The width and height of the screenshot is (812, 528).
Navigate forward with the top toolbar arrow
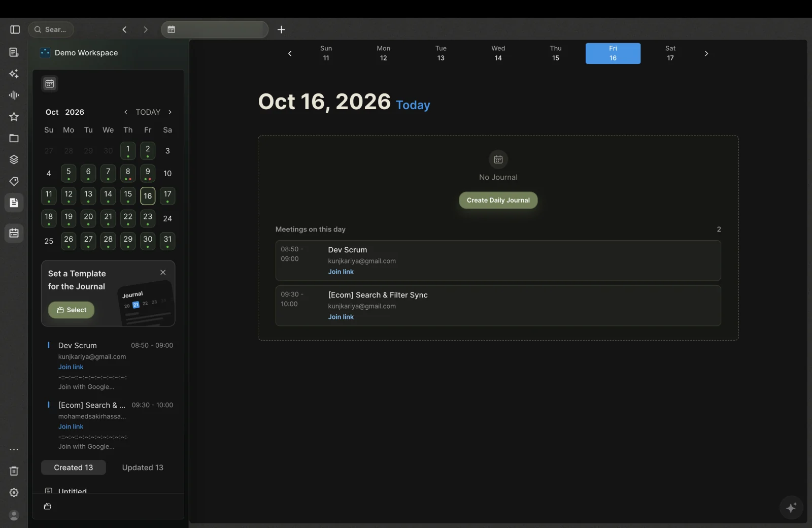tap(146, 29)
